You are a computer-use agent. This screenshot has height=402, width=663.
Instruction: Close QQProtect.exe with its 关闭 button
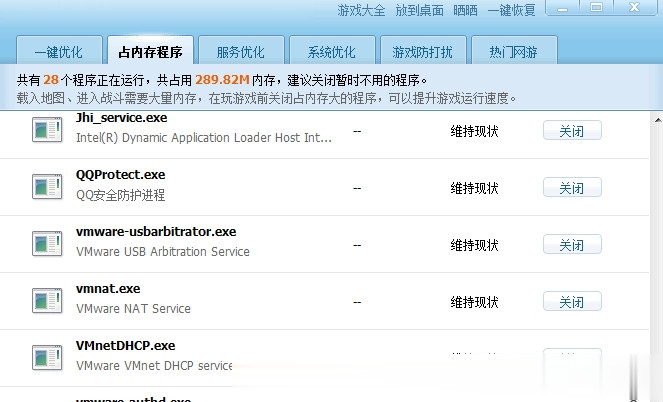point(572,188)
